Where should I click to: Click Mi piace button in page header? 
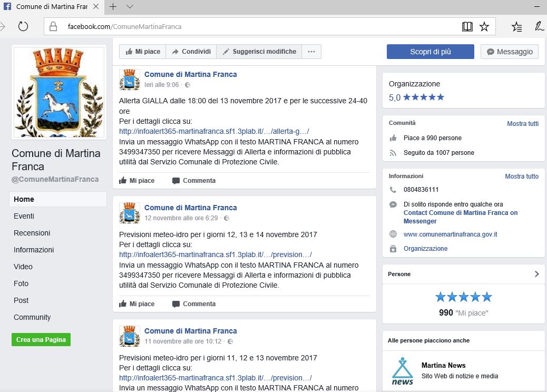pyautogui.click(x=143, y=52)
